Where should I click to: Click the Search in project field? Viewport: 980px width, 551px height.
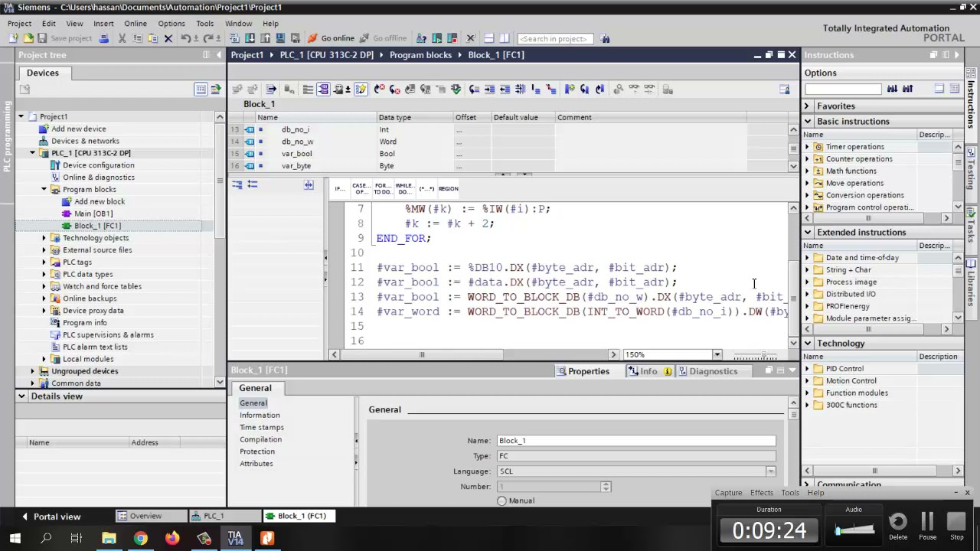[x=554, y=38]
